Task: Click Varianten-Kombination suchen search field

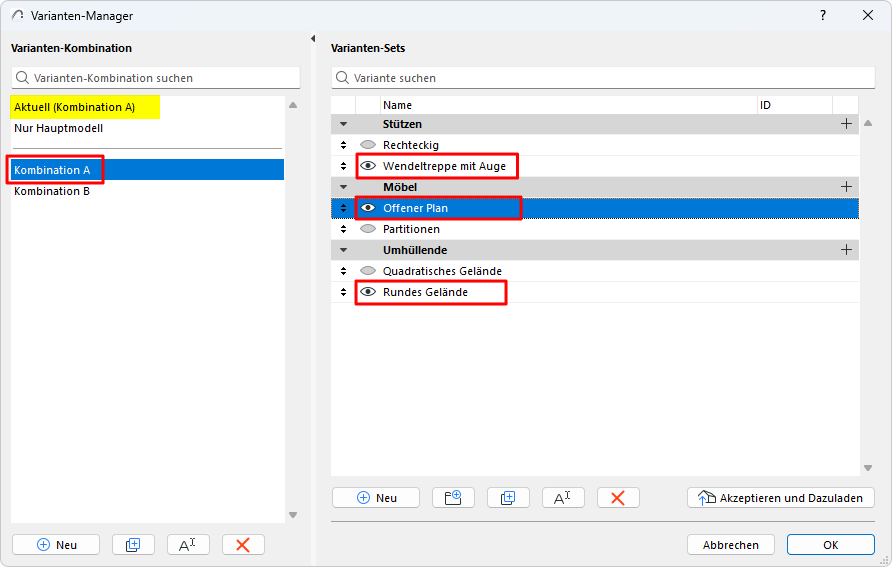Action: click(156, 78)
